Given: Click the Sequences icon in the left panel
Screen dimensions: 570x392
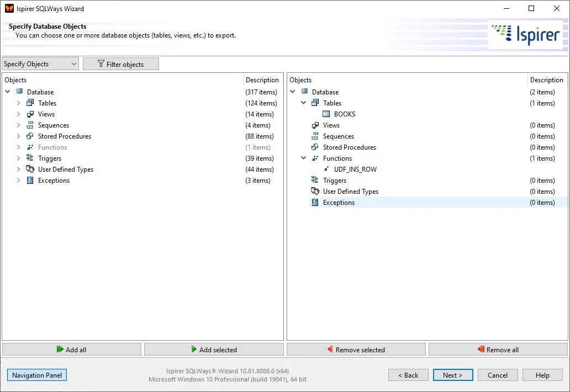Looking at the screenshot, I should click(30, 125).
